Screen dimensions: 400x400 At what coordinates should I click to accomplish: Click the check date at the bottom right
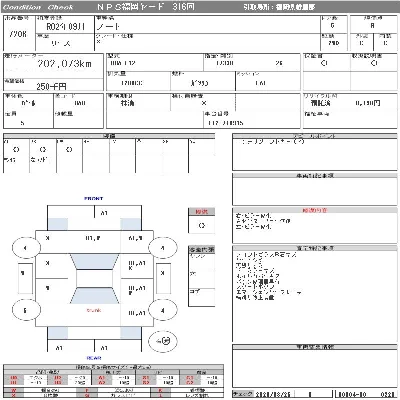[x=272, y=394]
